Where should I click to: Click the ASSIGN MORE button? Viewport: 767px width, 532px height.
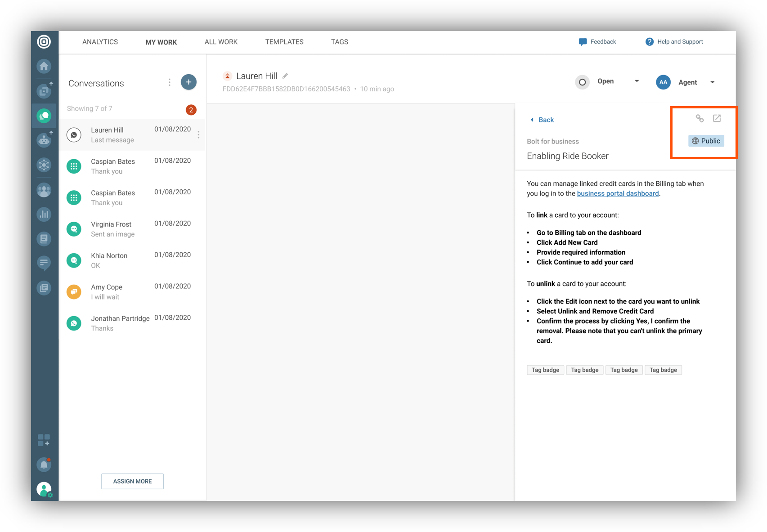(132, 481)
